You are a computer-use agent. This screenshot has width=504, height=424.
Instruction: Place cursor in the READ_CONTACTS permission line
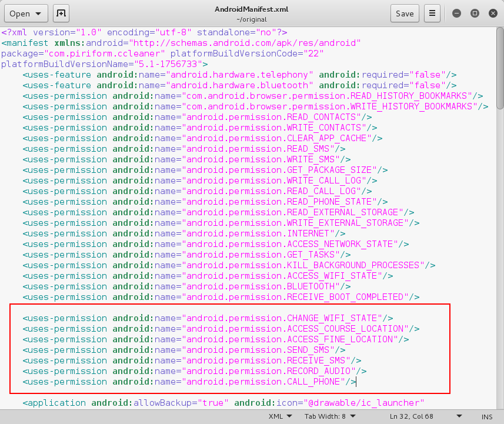coord(198,117)
